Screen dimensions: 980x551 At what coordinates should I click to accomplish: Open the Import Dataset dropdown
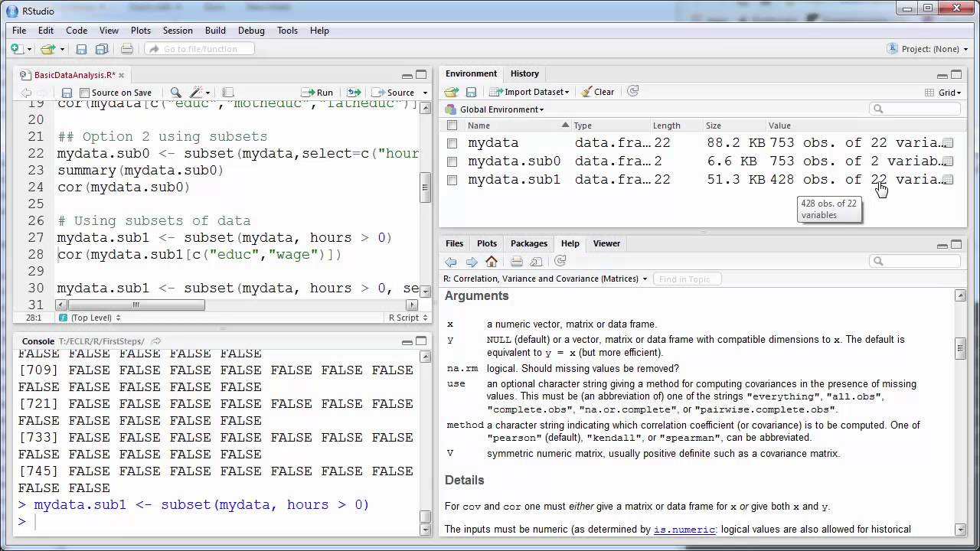click(x=530, y=92)
